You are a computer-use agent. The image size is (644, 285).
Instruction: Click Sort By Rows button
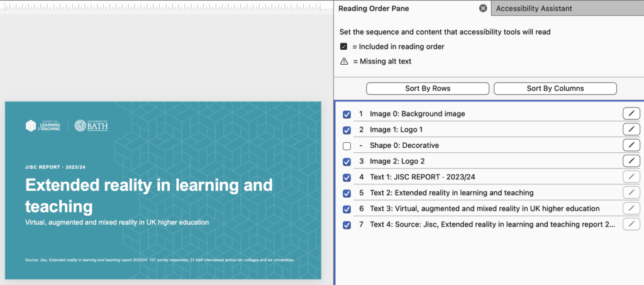428,88
